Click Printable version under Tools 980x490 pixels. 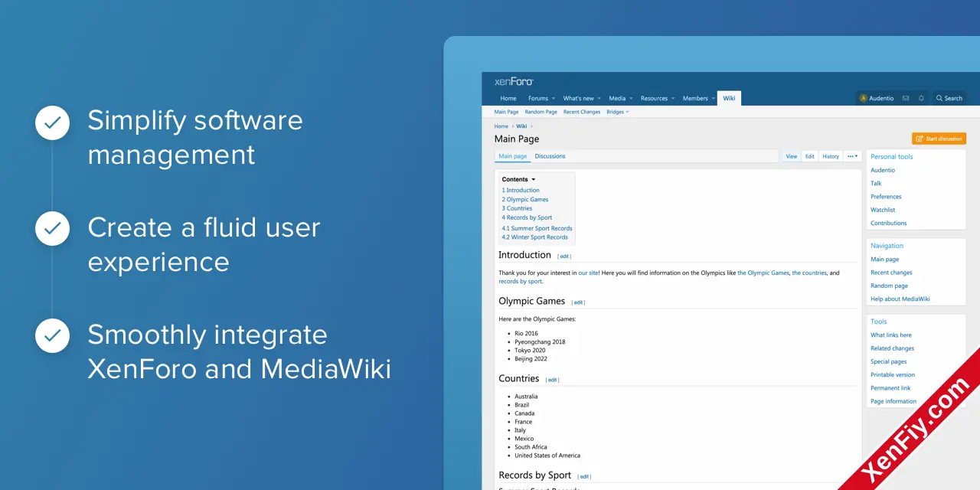pos(893,375)
